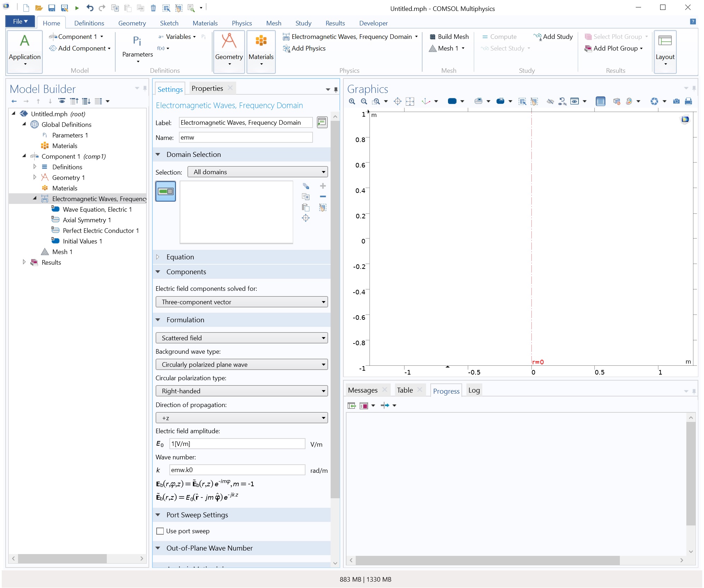Image resolution: width=704 pixels, height=588 pixels.
Task: Expand the Geometry 1 tree node
Action: [x=34, y=177]
